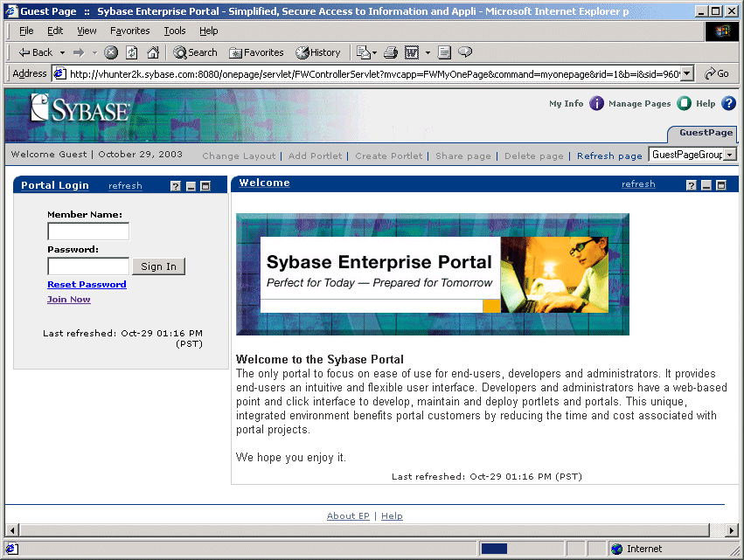Click the My Info icon

pos(596,103)
